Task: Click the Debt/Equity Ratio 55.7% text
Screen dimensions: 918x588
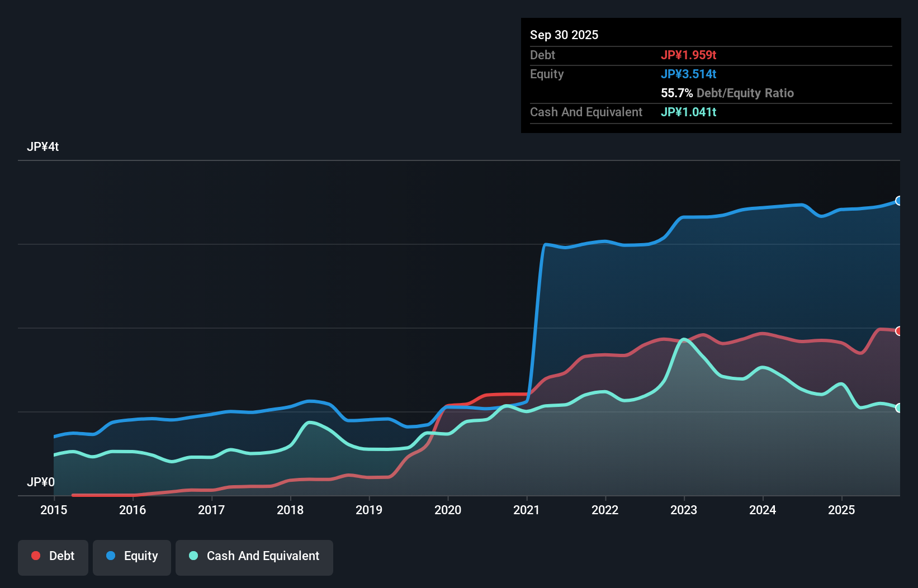Action: click(727, 93)
